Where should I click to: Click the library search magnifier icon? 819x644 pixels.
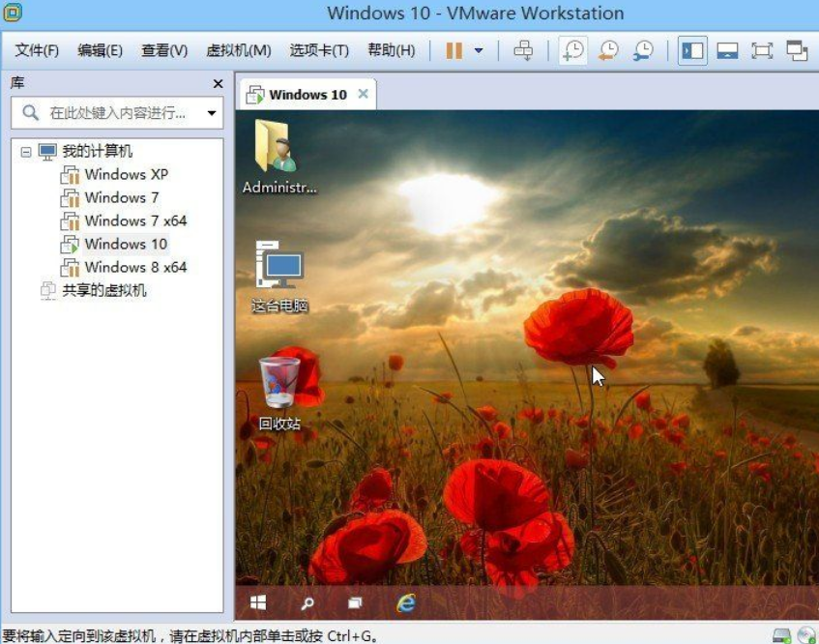pyautogui.click(x=30, y=112)
